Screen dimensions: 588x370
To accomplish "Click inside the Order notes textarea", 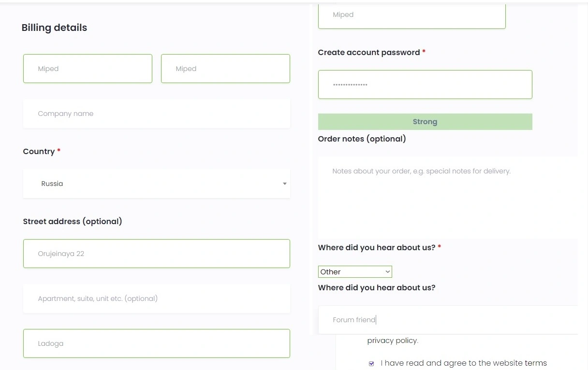I will [448, 197].
